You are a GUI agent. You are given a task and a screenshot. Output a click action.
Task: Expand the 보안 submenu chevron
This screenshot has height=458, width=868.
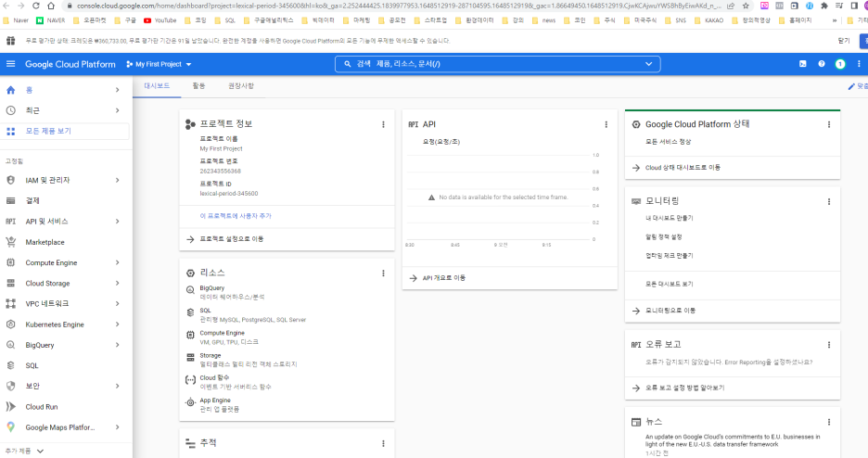tap(118, 386)
